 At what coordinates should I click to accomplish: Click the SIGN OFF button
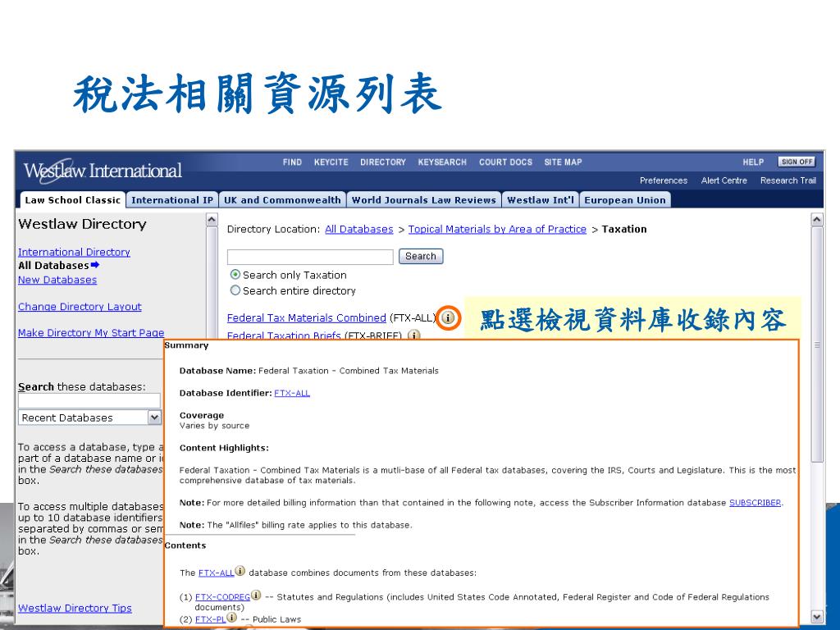797,162
